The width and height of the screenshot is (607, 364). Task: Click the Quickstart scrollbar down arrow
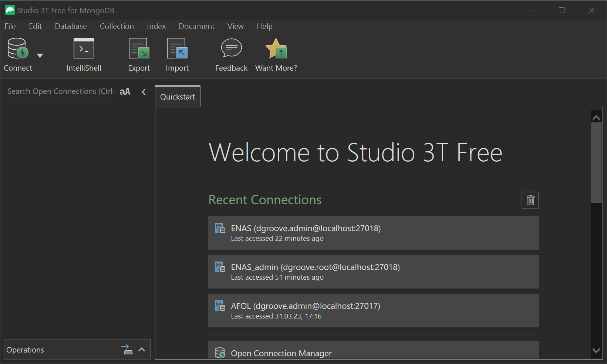(596, 350)
